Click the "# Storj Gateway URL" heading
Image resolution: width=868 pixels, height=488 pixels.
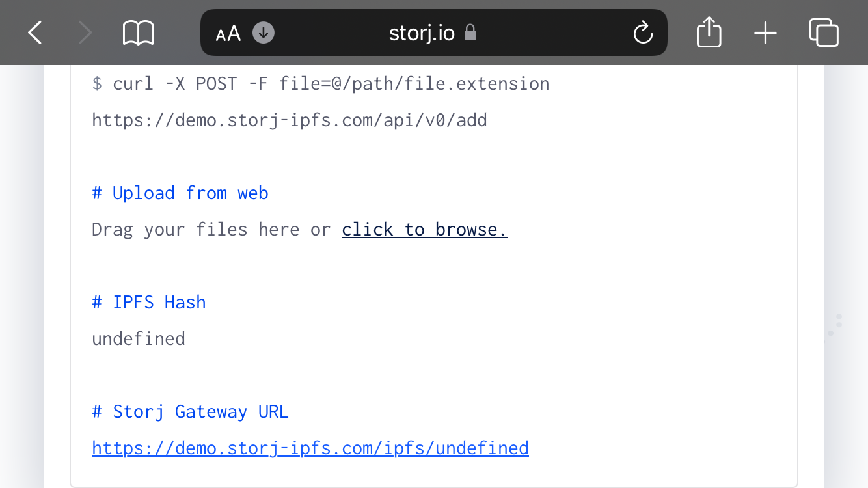point(190,412)
